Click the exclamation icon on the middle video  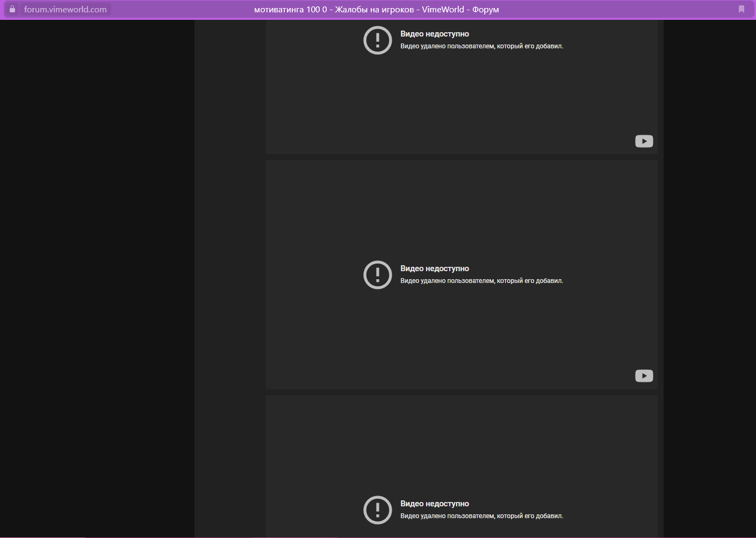coord(378,275)
